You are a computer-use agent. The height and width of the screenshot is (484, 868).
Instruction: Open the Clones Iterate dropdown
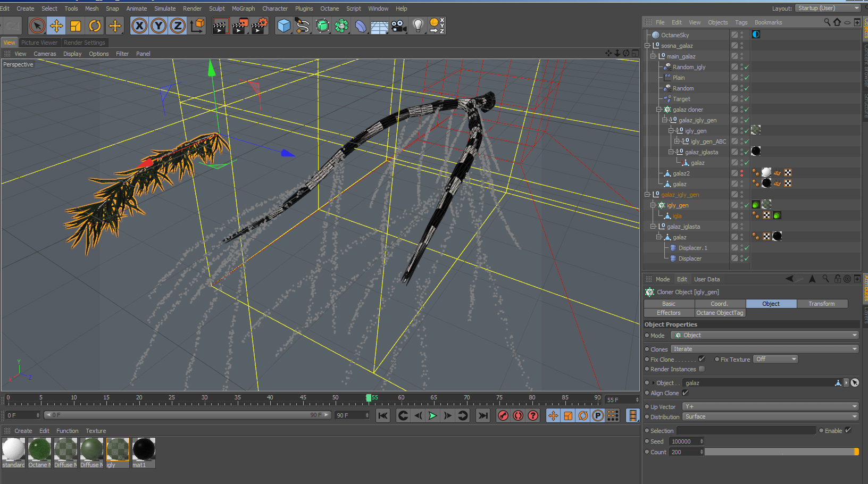pos(764,349)
